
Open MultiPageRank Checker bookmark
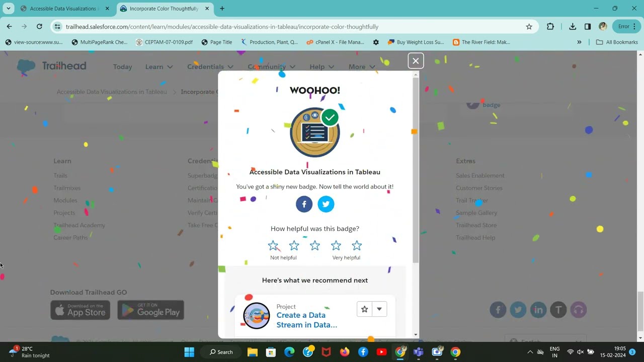100,42
